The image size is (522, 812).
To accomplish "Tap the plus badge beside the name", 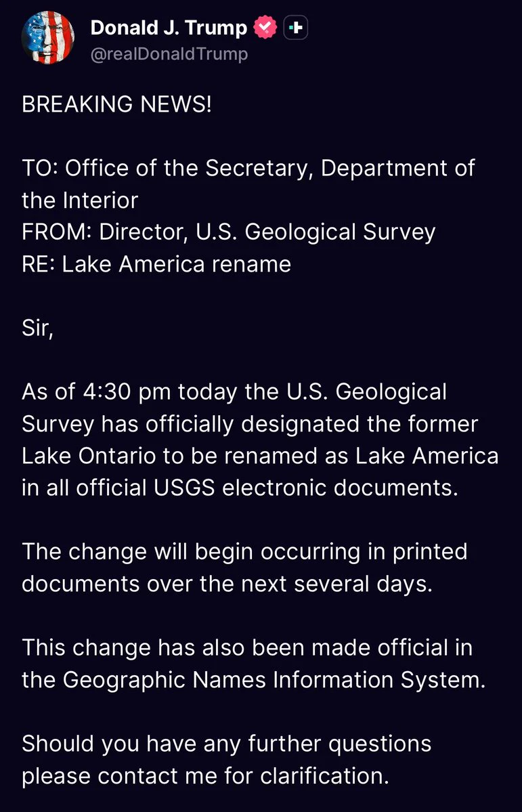I will tap(296, 28).
